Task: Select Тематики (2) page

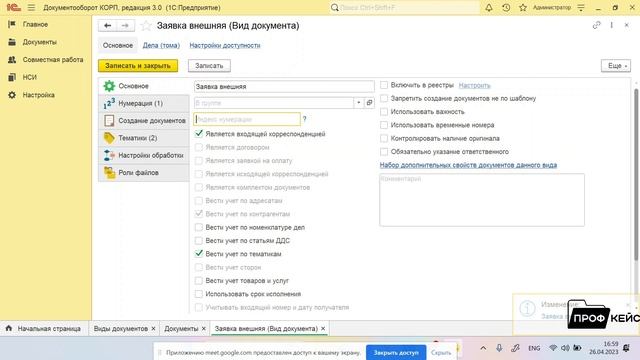Action: 144,138
